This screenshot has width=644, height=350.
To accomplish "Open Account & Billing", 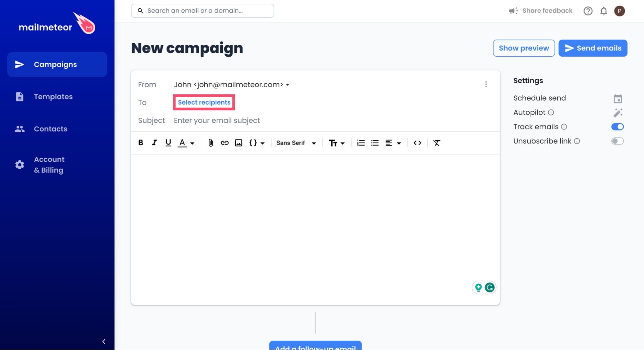I will [57, 165].
